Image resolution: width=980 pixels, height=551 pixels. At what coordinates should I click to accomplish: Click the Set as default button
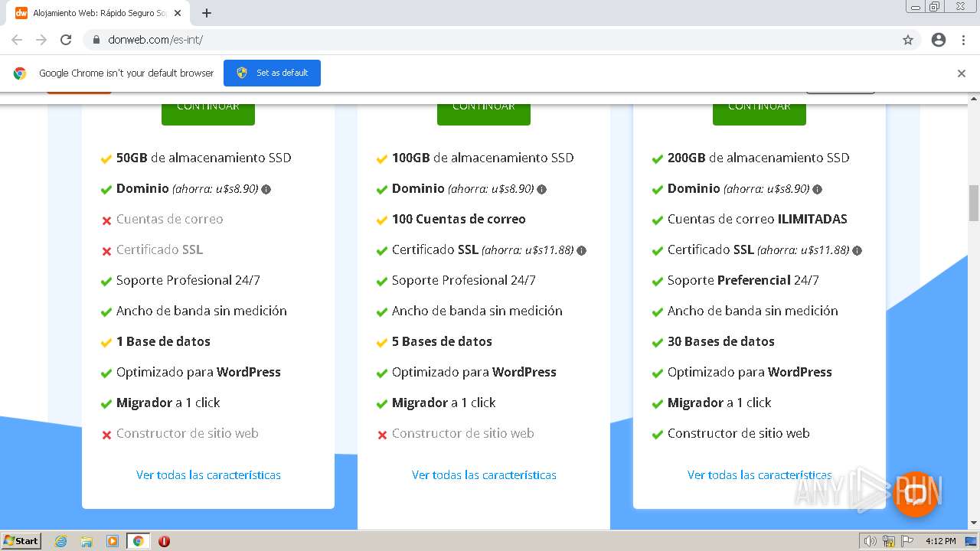[x=272, y=73]
